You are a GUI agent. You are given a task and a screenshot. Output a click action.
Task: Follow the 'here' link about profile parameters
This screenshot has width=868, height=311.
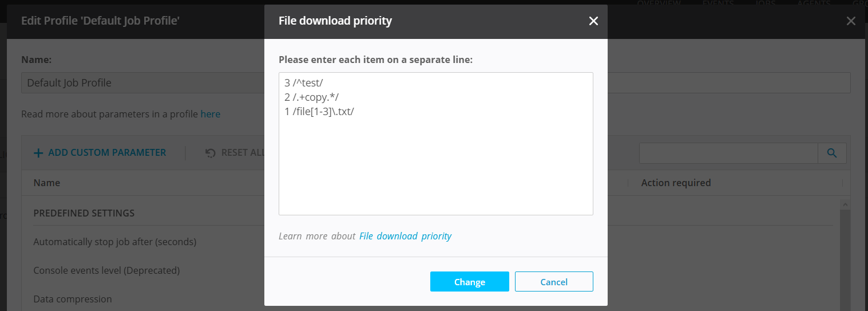coord(210,114)
